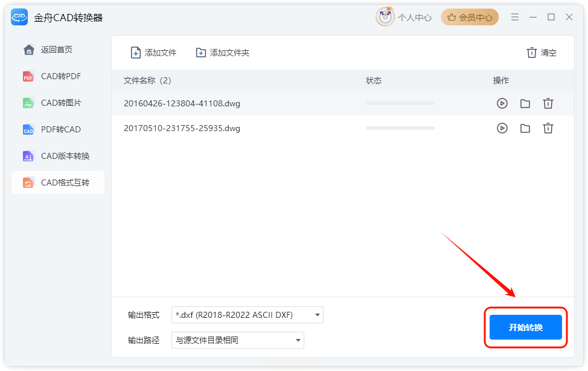
Task: Open the *.dxf output format combo box
Action: click(x=248, y=315)
